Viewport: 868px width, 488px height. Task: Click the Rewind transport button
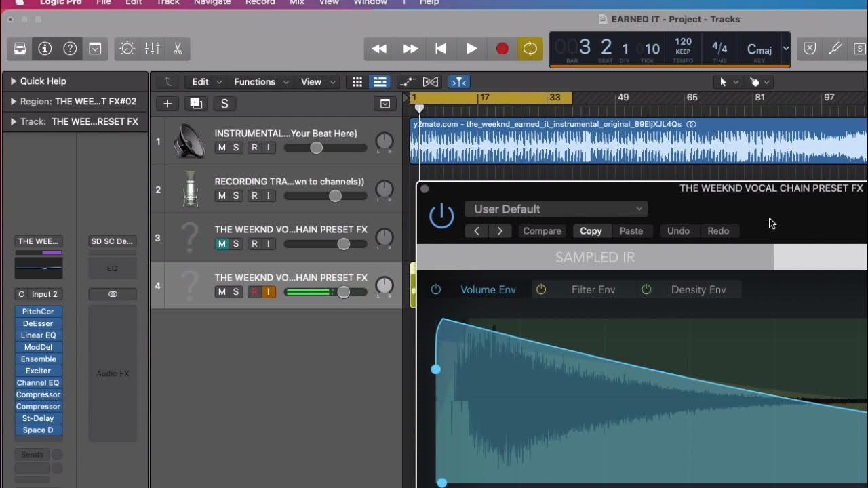tap(379, 49)
